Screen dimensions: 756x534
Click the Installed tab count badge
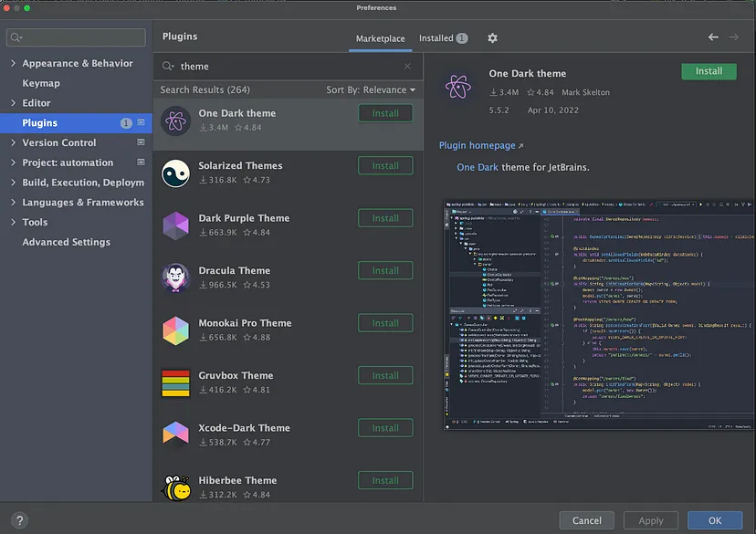point(462,38)
